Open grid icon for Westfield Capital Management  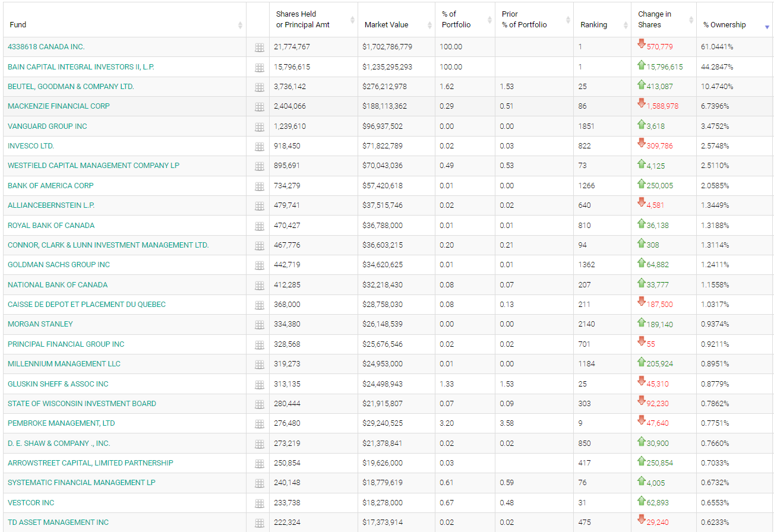(259, 166)
